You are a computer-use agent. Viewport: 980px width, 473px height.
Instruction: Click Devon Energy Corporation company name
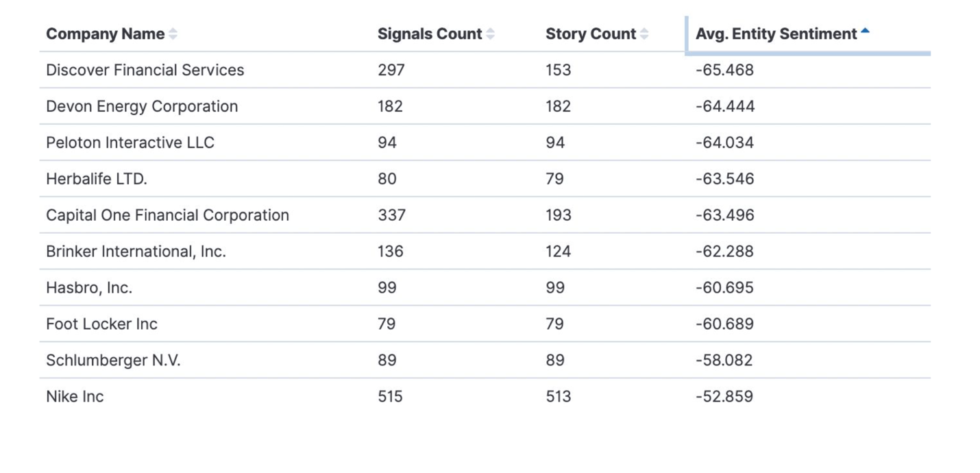pyautogui.click(x=142, y=106)
